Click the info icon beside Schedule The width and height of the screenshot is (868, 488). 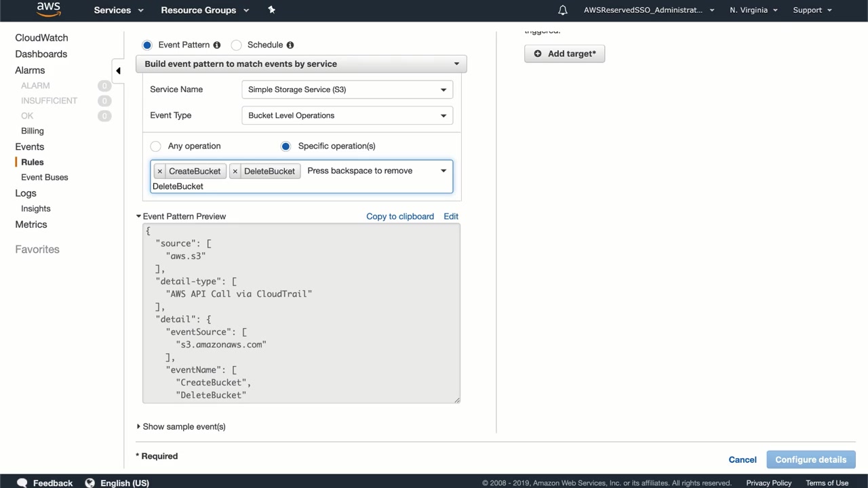290,45
